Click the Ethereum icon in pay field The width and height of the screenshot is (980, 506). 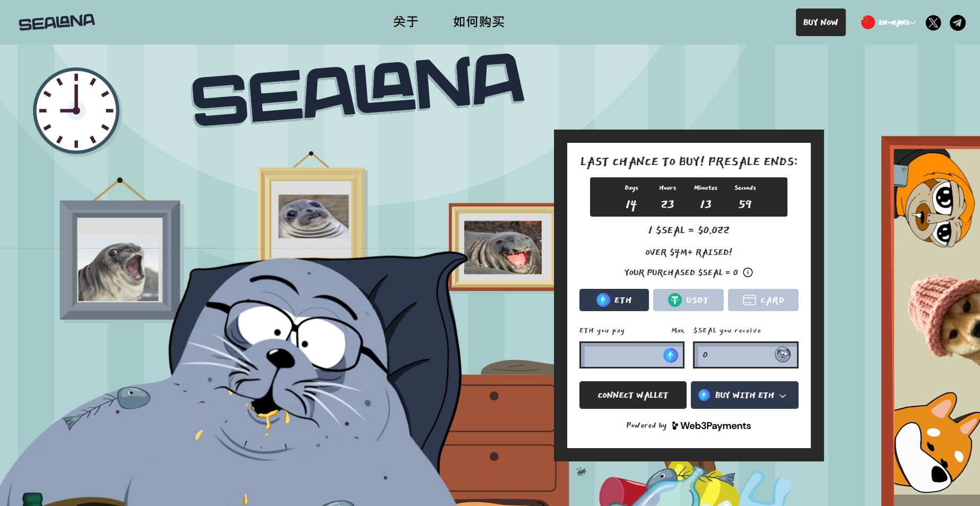pyautogui.click(x=671, y=355)
